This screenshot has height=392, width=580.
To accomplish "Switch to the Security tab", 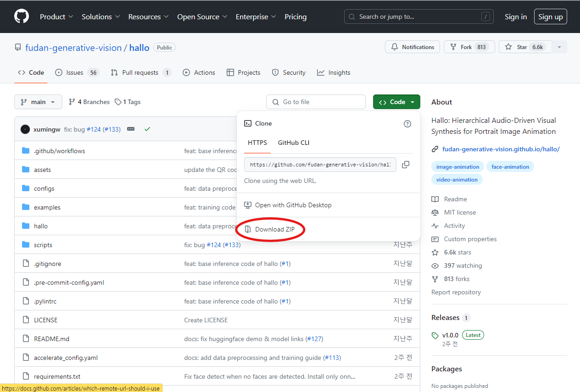I will 289,72.
